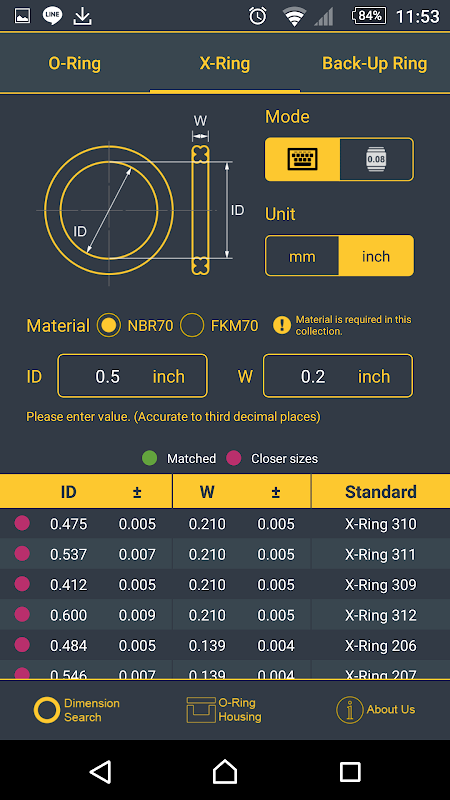This screenshot has height=800, width=450.
Task: Open O-Ring Housing section
Action: [x=224, y=710]
